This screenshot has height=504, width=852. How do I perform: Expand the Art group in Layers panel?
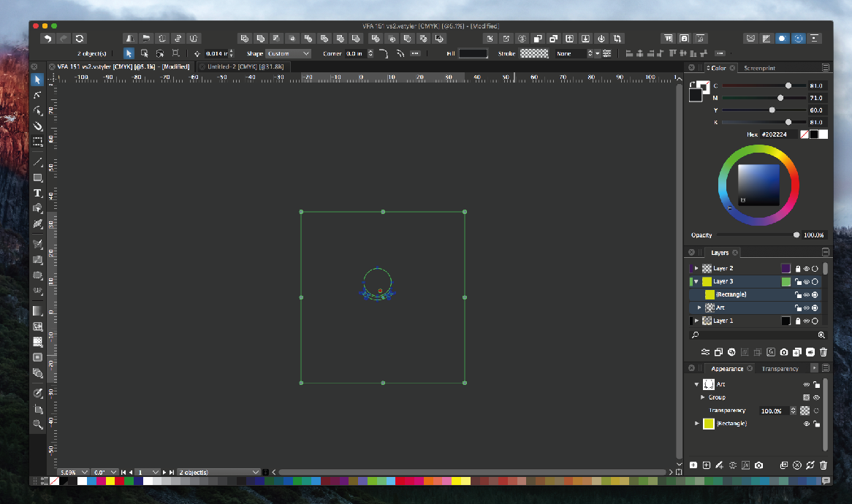click(x=699, y=308)
